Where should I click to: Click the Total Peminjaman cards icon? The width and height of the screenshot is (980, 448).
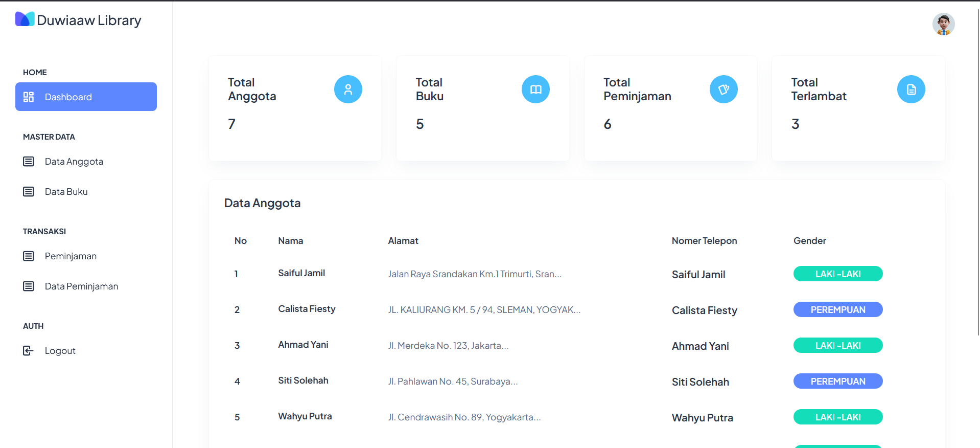(724, 89)
